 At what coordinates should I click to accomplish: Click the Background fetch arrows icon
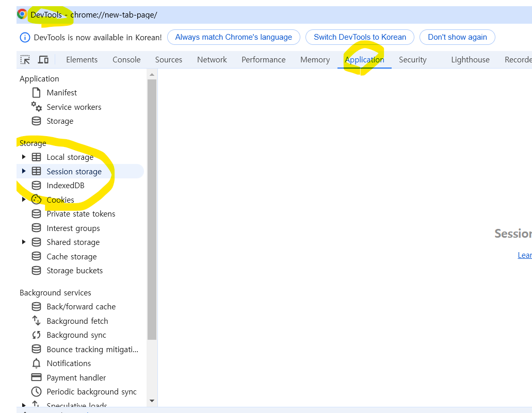pyautogui.click(x=36, y=321)
